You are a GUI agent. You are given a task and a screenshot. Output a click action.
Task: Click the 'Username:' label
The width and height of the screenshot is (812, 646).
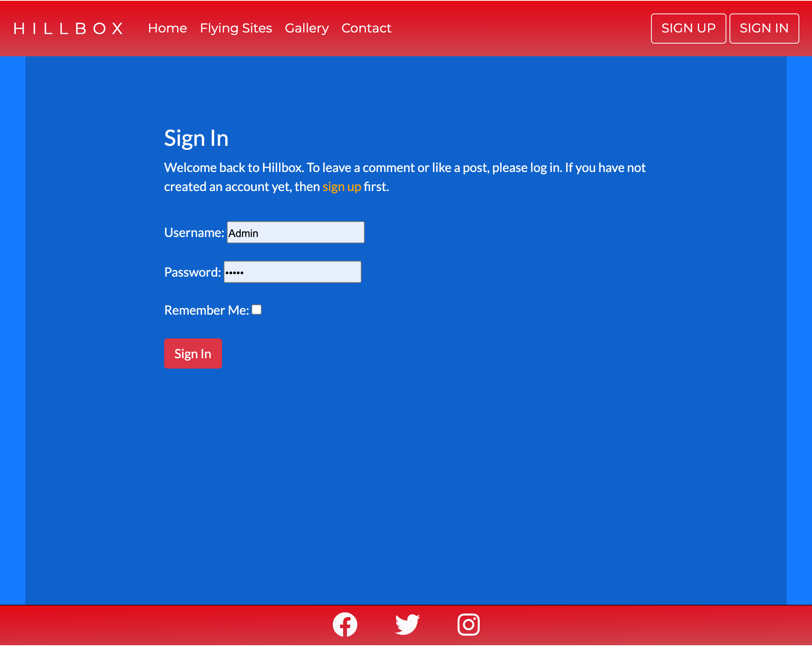194,233
